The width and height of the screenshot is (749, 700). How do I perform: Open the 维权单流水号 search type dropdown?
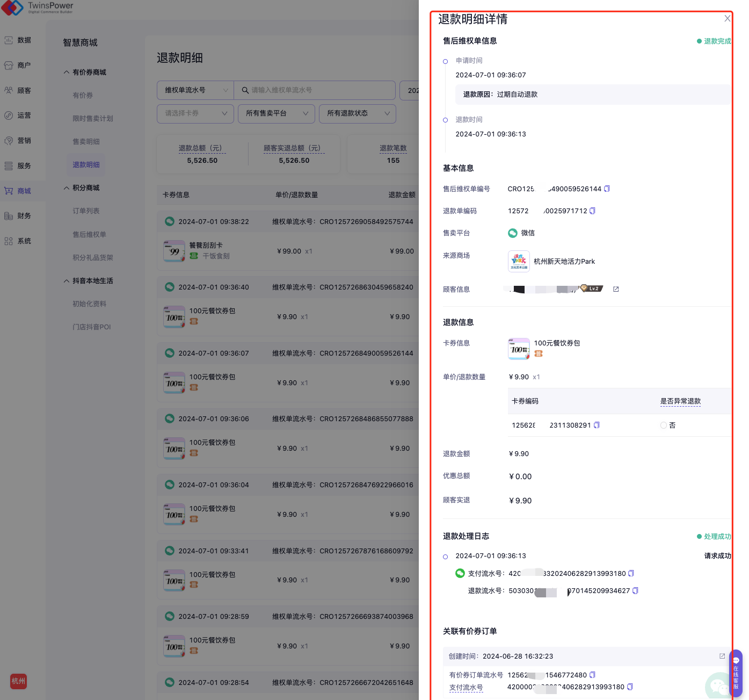click(195, 90)
